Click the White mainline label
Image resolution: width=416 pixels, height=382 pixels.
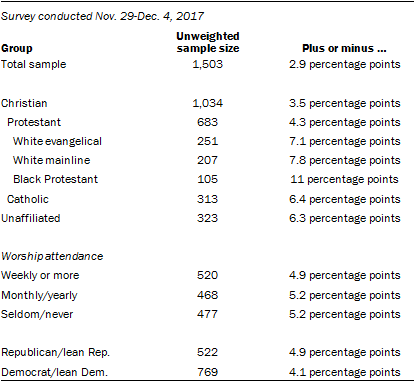pos(52,160)
